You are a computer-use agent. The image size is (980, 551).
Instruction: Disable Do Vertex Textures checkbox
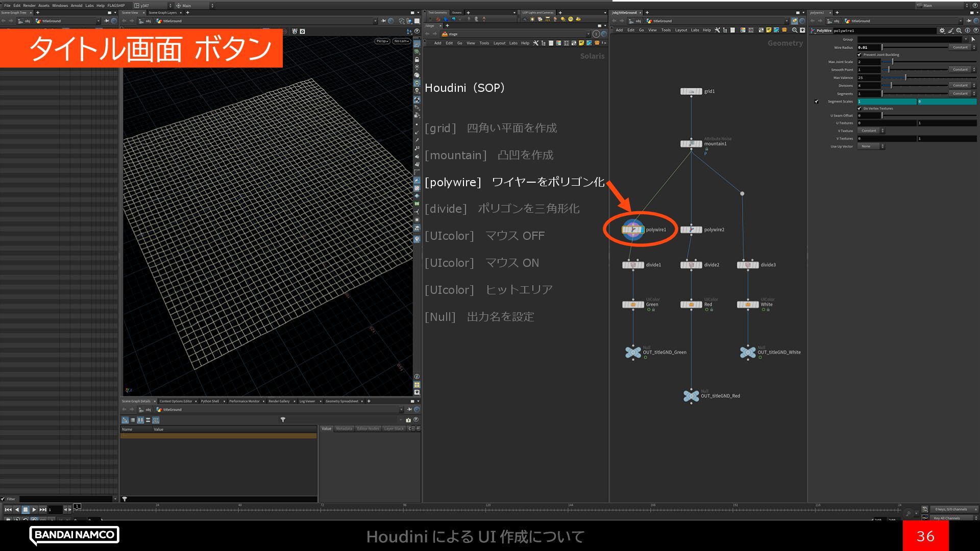pyautogui.click(x=860, y=109)
